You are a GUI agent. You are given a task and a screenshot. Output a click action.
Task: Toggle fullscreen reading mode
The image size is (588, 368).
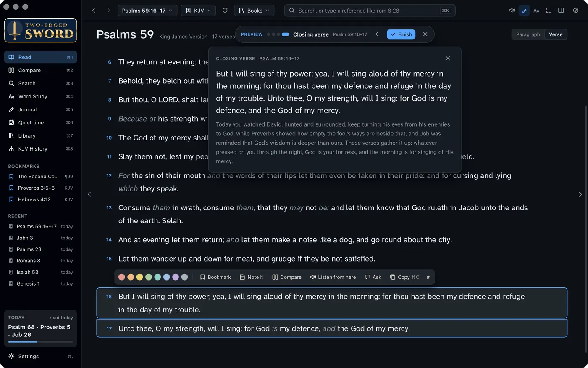coord(549,11)
